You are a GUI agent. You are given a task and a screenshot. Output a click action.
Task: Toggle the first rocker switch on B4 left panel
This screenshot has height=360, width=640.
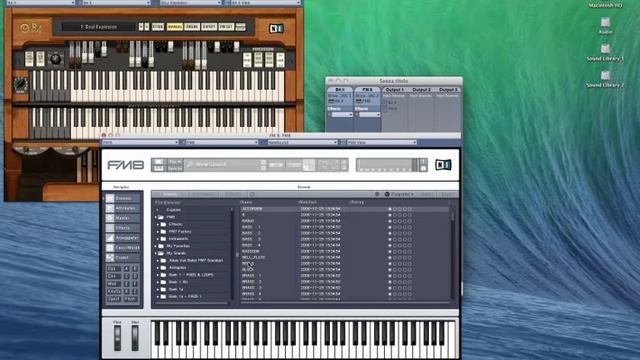click(29, 59)
